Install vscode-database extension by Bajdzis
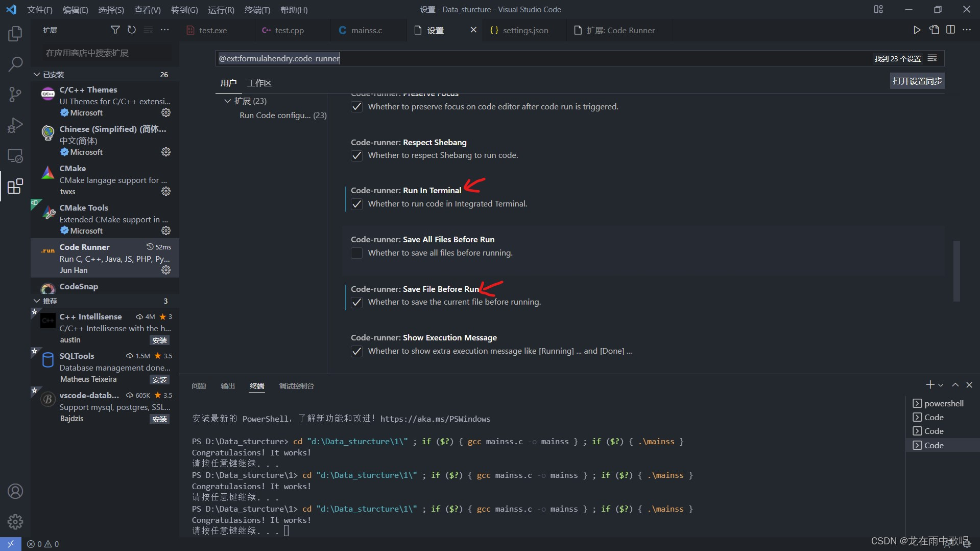980x551 pixels. [x=160, y=419]
